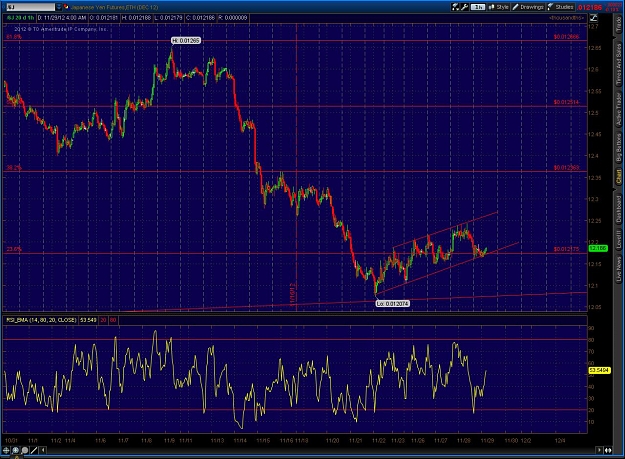
Task: Click the 61.8% Fibonacci level label
Action: coord(14,37)
